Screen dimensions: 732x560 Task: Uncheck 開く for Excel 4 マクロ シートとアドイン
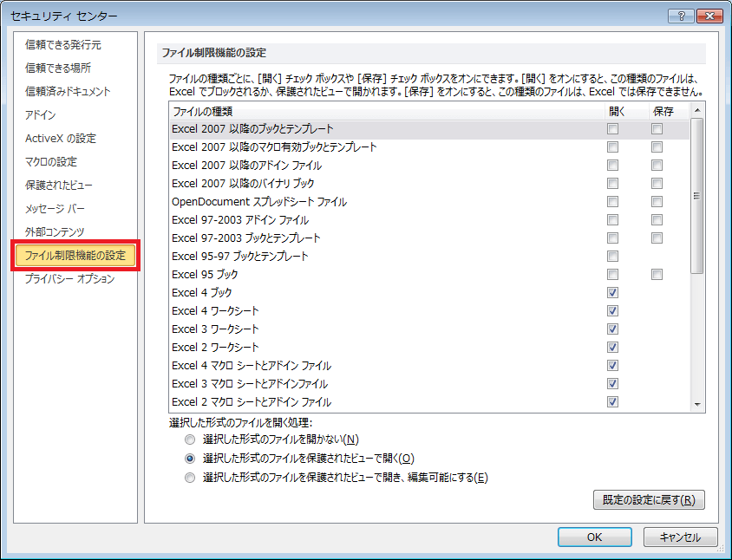pos(612,366)
